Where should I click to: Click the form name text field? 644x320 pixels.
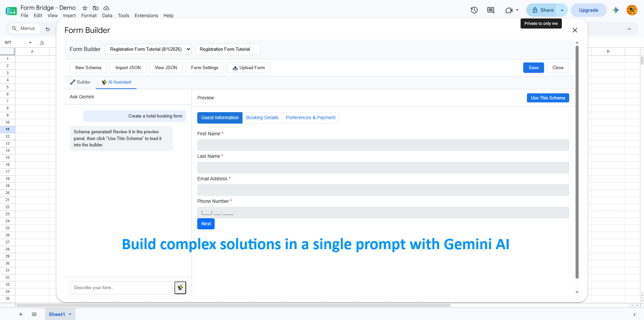coord(228,49)
